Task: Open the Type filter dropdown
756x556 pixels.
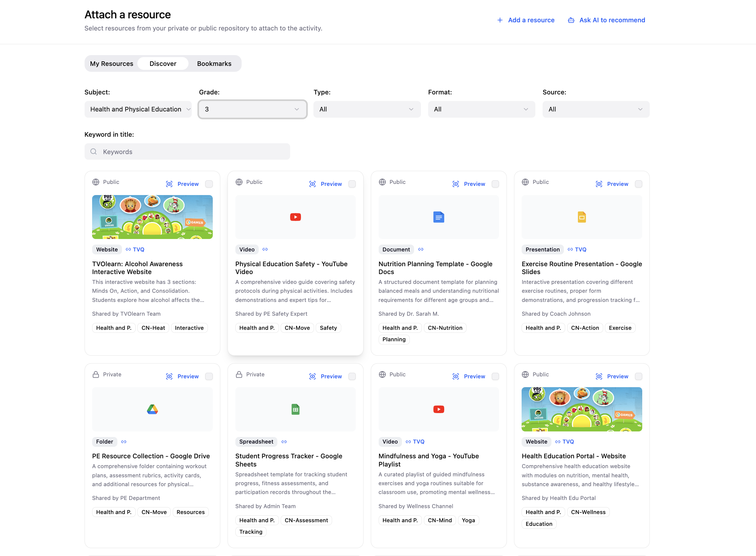Action: pos(367,109)
